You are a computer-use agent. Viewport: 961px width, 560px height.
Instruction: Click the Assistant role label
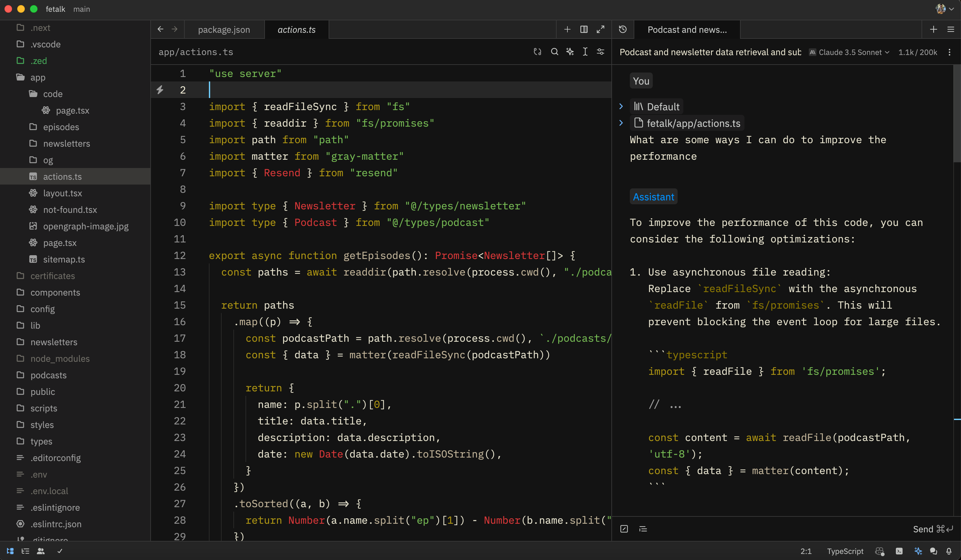pyautogui.click(x=653, y=197)
